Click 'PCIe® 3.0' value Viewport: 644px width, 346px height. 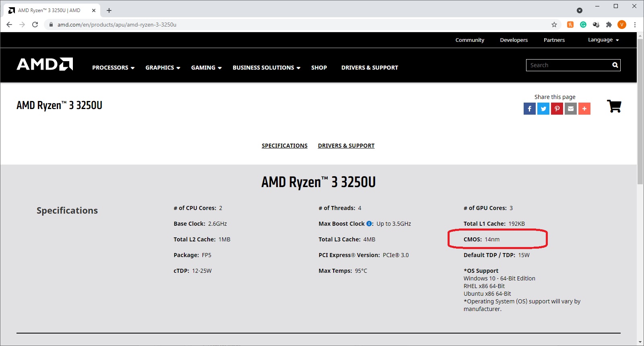[396, 255]
